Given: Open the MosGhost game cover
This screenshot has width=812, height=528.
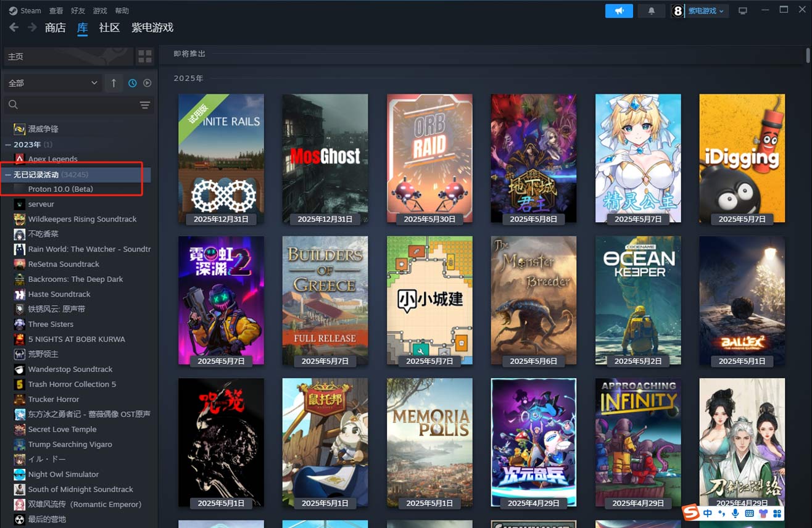Looking at the screenshot, I should coord(325,159).
